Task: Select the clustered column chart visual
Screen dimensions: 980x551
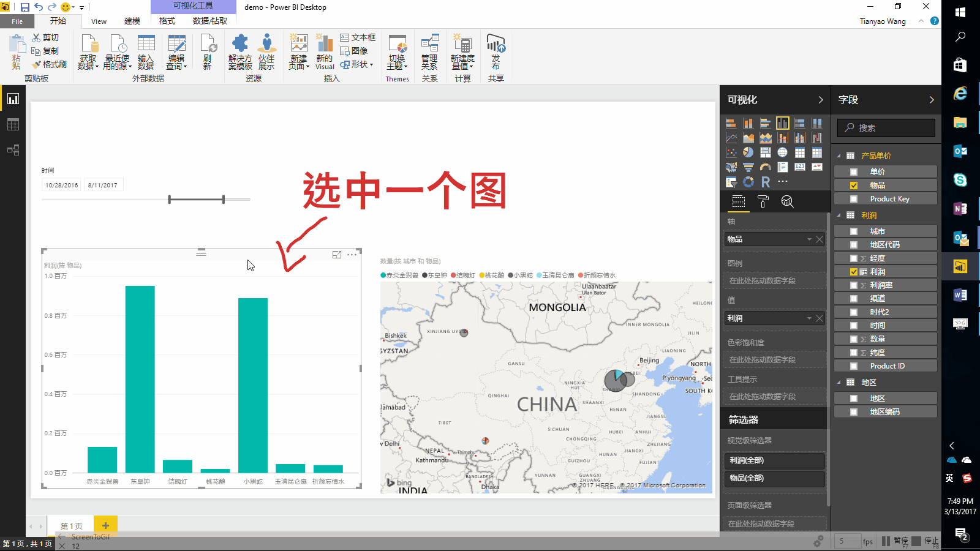Action: tap(782, 123)
